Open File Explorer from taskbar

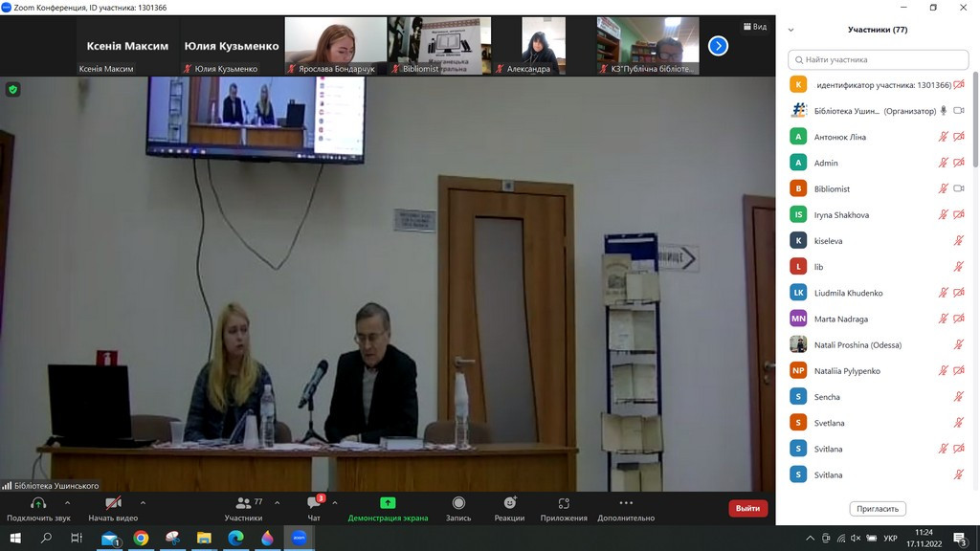205,538
